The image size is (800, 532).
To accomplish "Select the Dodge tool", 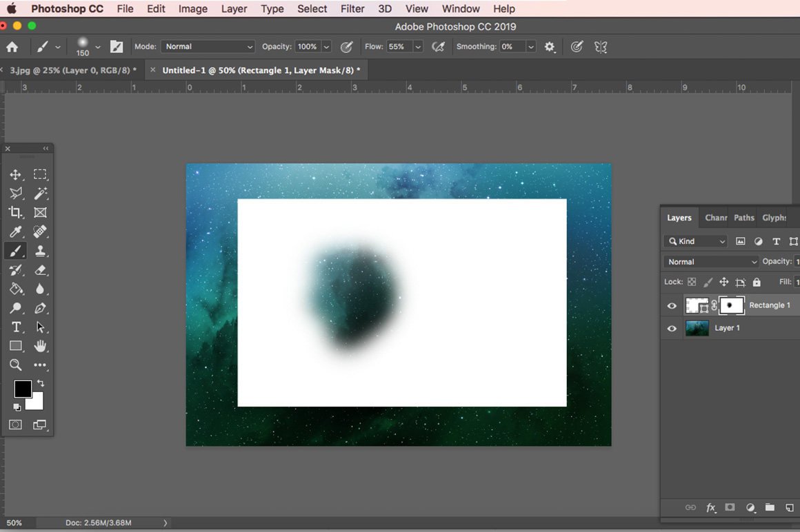I will tap(15, 308).
